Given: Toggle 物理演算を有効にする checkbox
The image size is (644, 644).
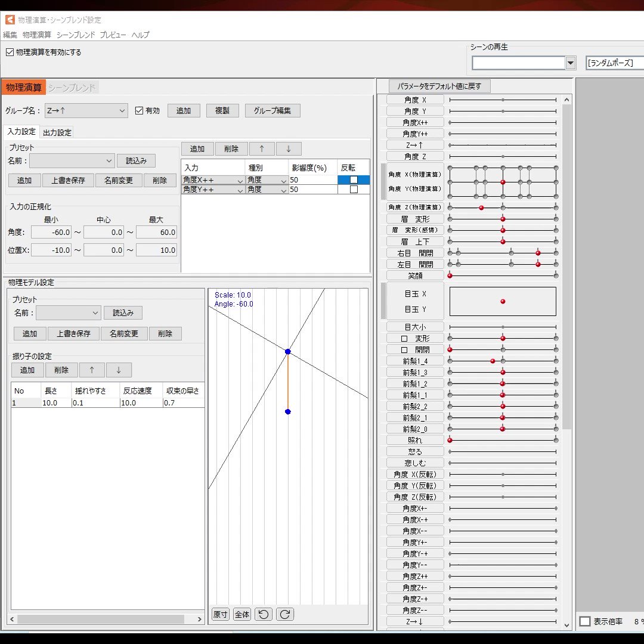Looking at the screenshot, I should pos(10,52).
